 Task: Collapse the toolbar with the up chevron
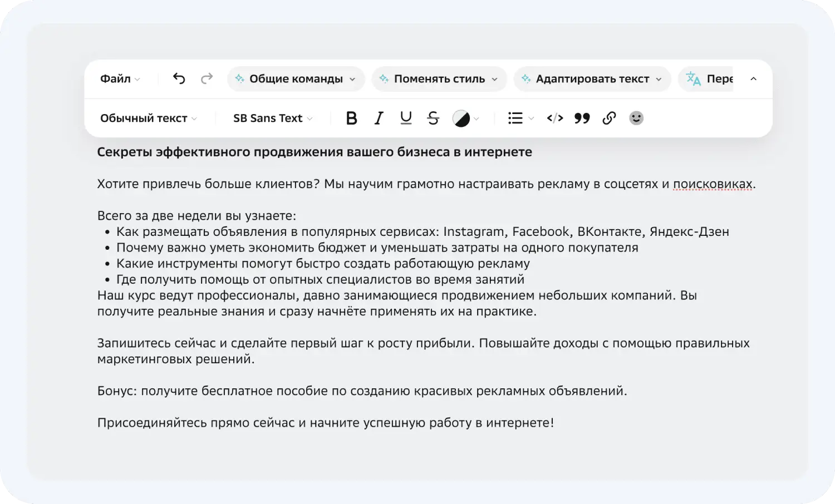coord(753,79)
